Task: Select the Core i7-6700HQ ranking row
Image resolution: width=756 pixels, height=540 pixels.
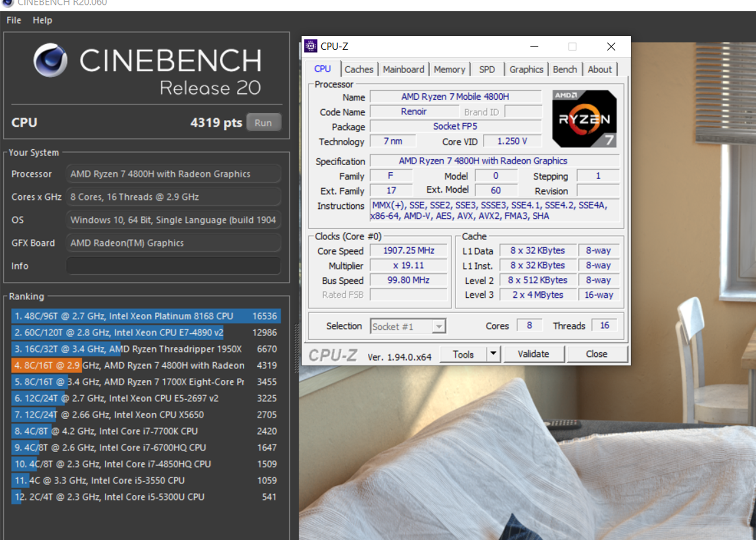Action: click(x=146, y=447)
